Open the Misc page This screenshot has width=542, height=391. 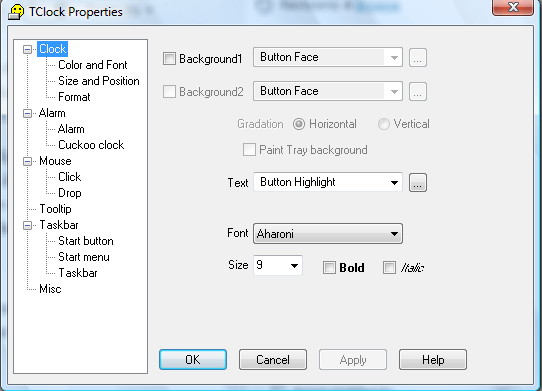pyautogui.click(x=50, y=289)
